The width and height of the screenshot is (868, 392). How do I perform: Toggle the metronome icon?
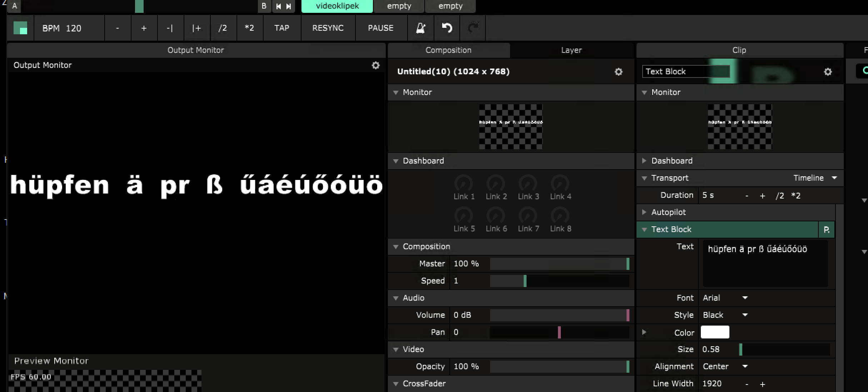pos(421,28)
